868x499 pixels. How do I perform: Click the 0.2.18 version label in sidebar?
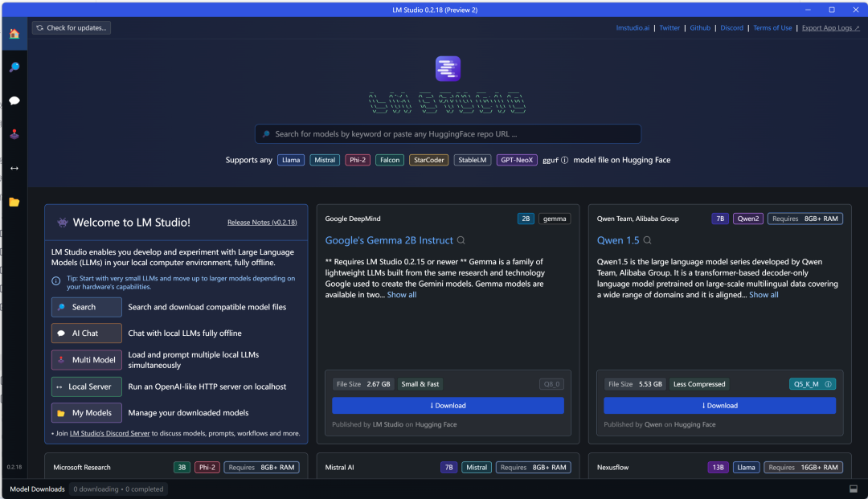pyautogui.click(x=14, y=467)
